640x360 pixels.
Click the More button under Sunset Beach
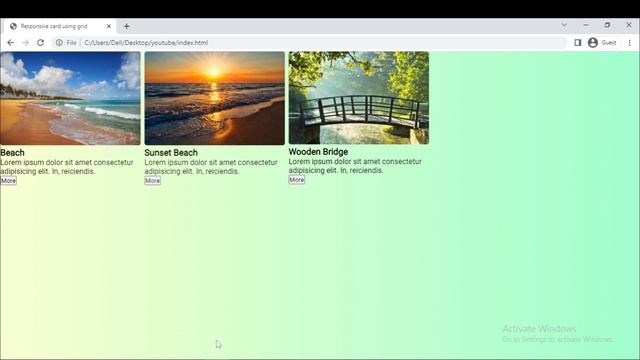click(x=153, y=181)
